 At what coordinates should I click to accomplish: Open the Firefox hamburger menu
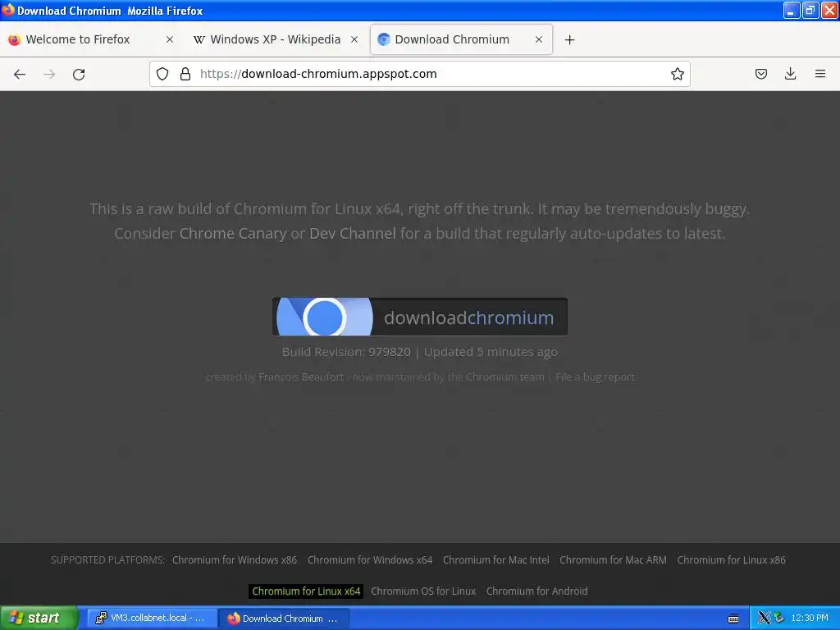[x=820, y=74]
